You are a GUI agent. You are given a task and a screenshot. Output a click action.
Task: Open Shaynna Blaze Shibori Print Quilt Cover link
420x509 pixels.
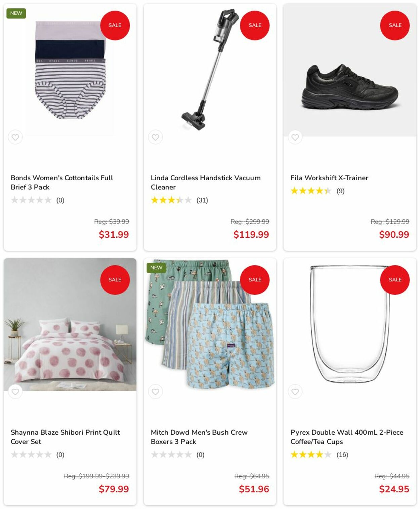coord(65,437)
